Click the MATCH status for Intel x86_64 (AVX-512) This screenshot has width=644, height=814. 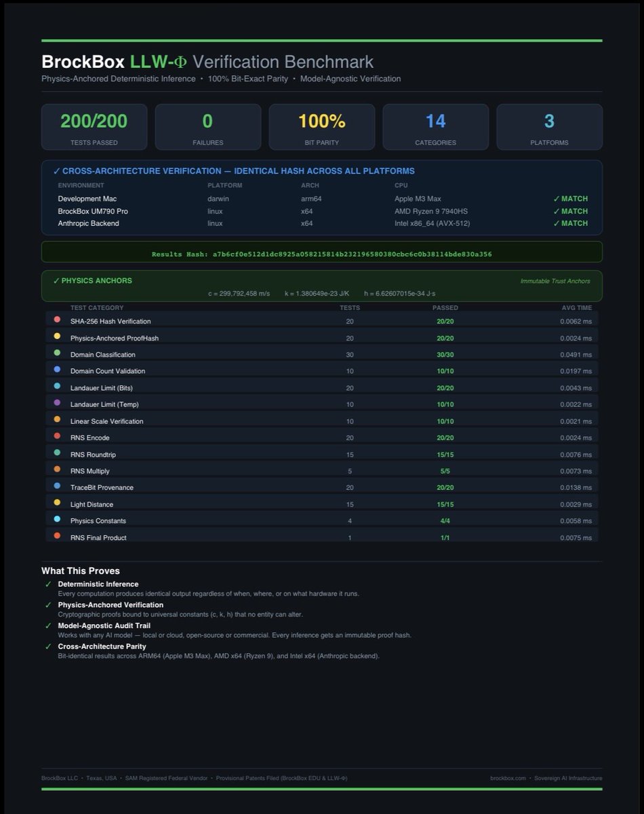[x=571, y=223]
